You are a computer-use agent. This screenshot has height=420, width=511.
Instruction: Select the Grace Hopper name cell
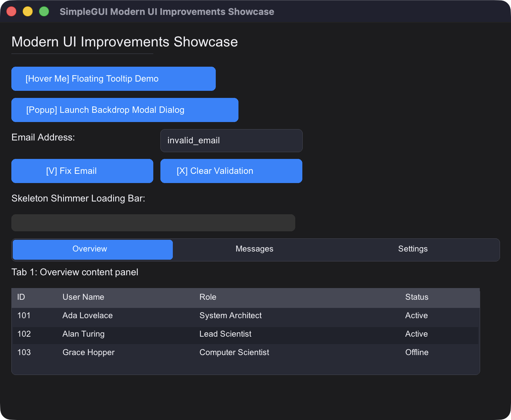point(89,353)
